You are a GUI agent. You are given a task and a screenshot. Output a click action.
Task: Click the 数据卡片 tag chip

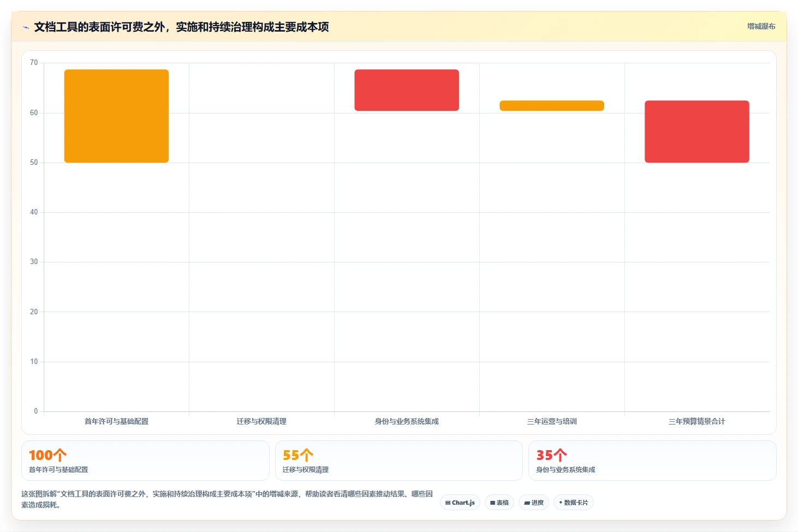pyautogui.click(x=574, y=503)
